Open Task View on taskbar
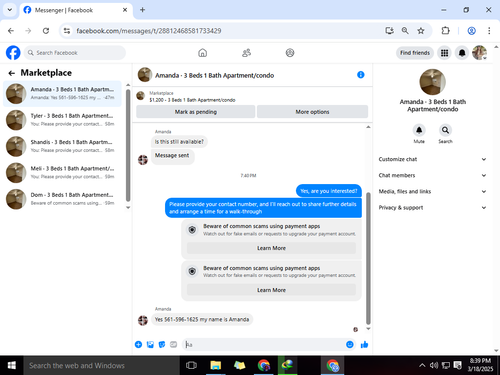The image size is (500, 375). [x=191, y=365]
